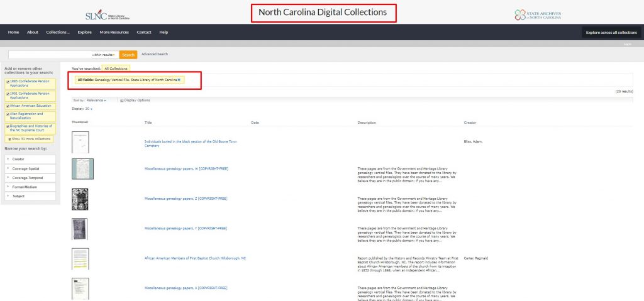Open thumbnail for genealogy papers W
Image resolution: width=644 pixels, height=301 pixels.
tap(82, 169)
